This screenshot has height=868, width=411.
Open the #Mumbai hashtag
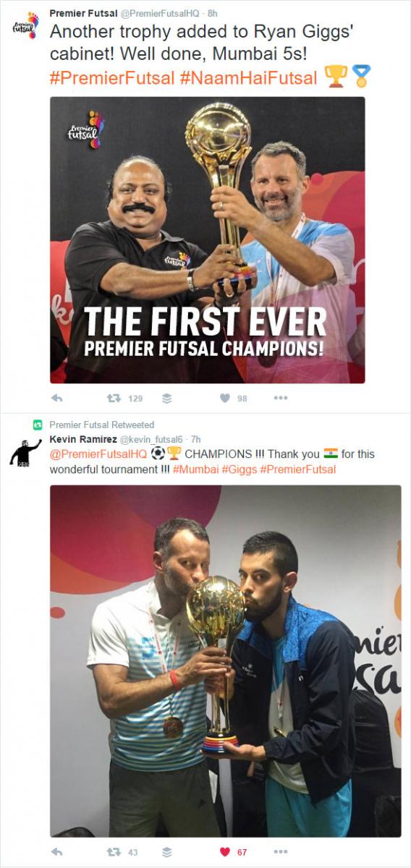tap(195, 469)
